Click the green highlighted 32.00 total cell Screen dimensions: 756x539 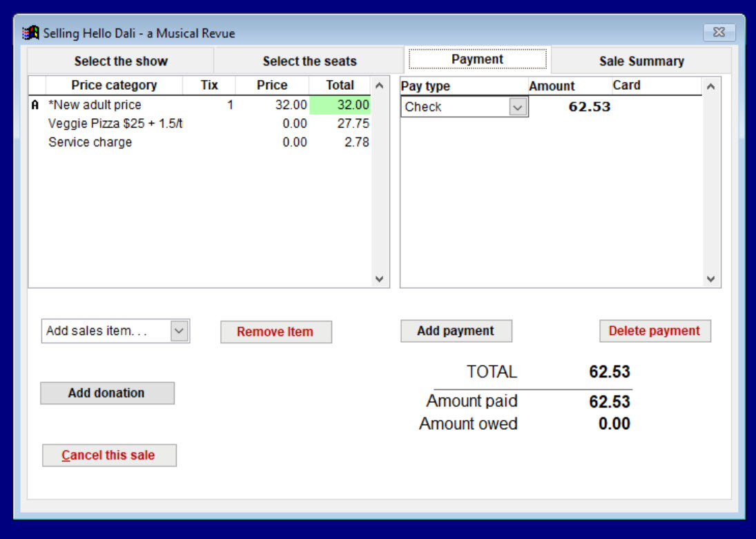tap(340, 105)
